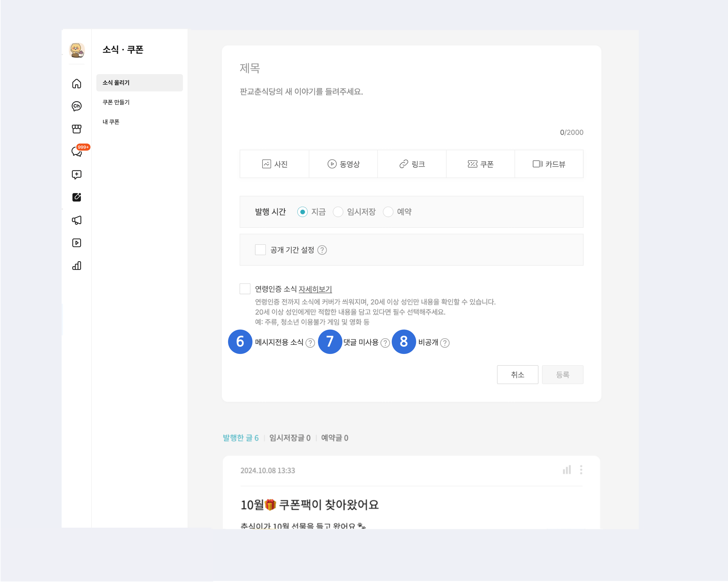728x582 pixels.
Task: Open the statistics bar chart sidebar icon
Action: 77,266
